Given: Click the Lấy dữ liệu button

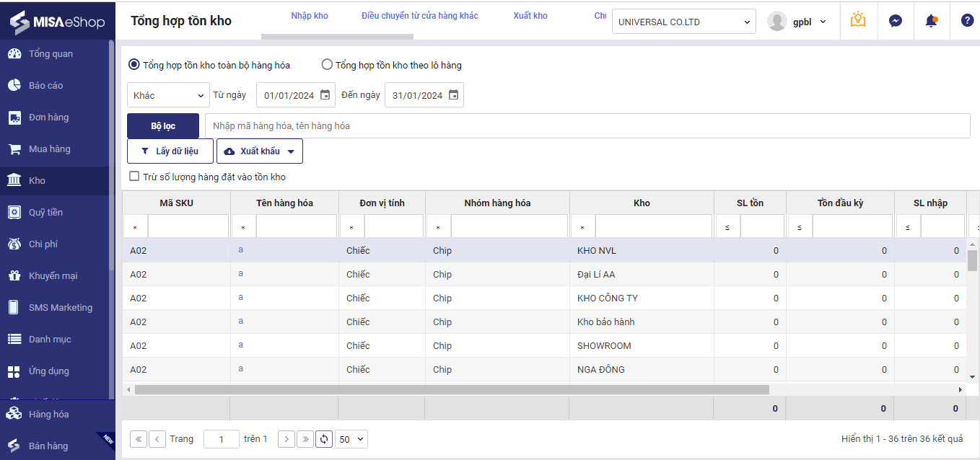Looking at the screenshot, I should (x=170, y=151).
